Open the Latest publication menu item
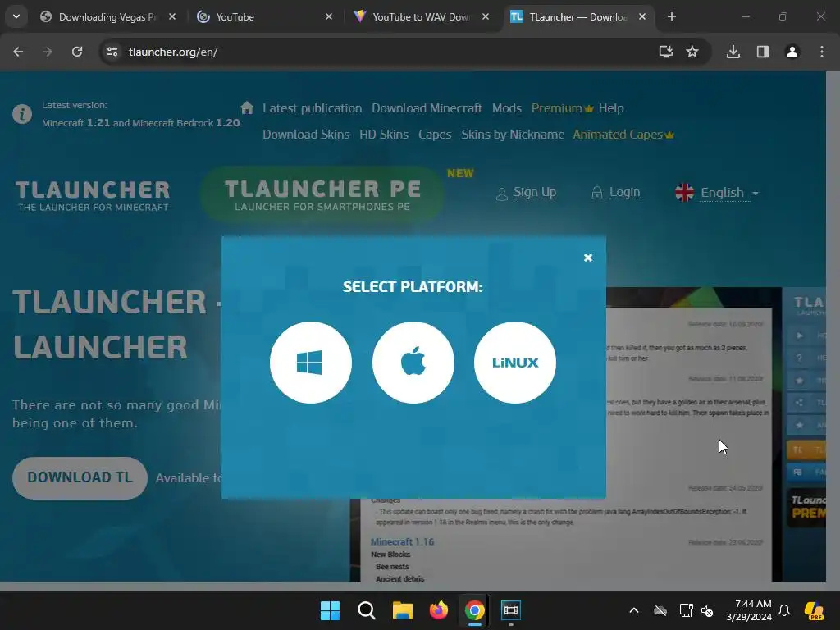Image resolution: width=840 pixels, height=630 pixels. [312, 108]
